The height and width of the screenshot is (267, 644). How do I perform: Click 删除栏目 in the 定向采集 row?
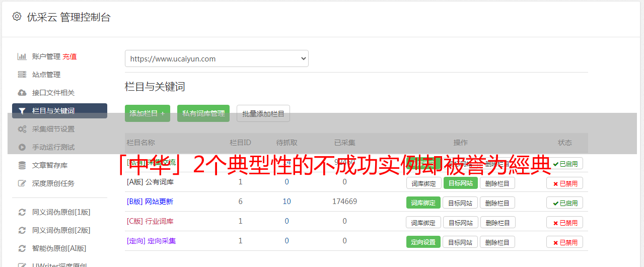pos(497,242)
